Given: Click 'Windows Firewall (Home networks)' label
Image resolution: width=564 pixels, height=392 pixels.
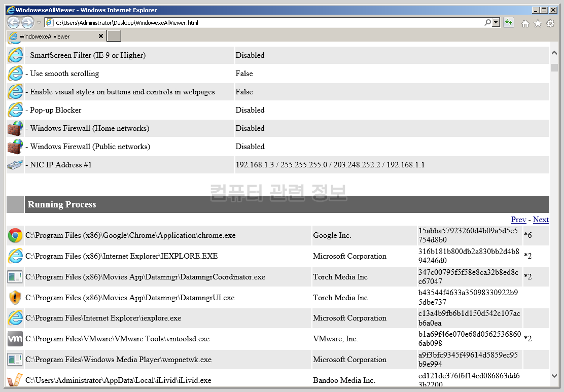Looking at the screenshot, I should 90,128.
